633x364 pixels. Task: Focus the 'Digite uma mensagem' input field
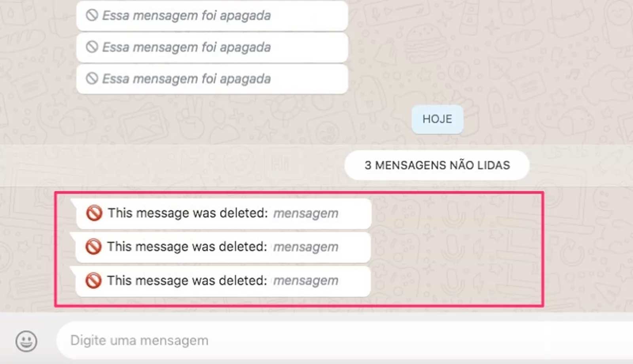pyautogui.click(x=344, y=340)
